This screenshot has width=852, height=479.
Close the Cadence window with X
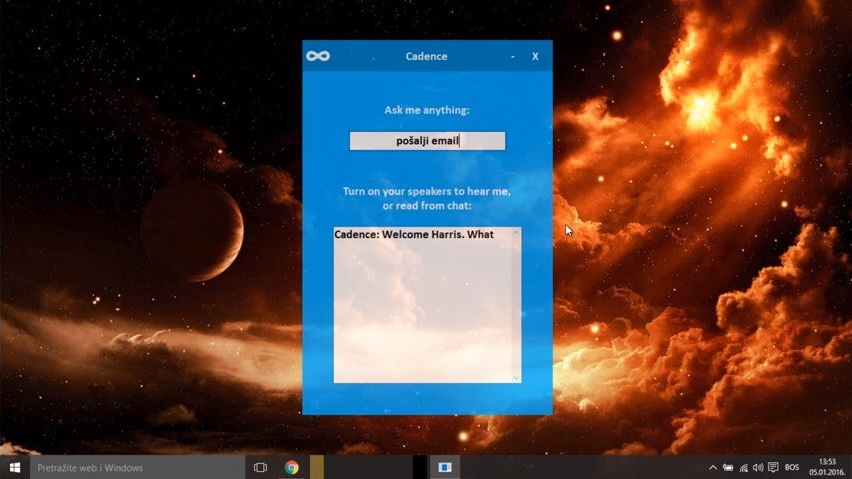(535, 57)
